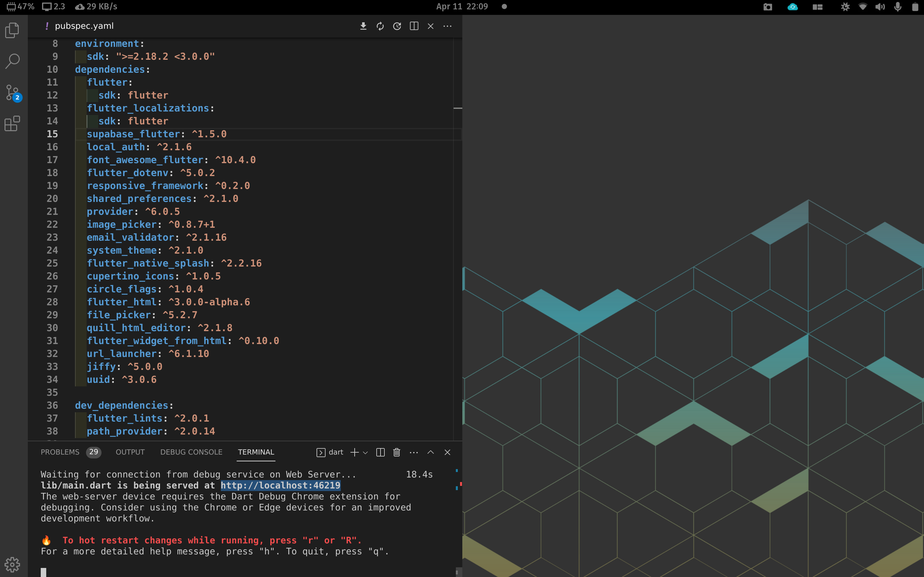Split the terminal with the split icon
This screenshot has height=577, width=924.
click(380, 452)
